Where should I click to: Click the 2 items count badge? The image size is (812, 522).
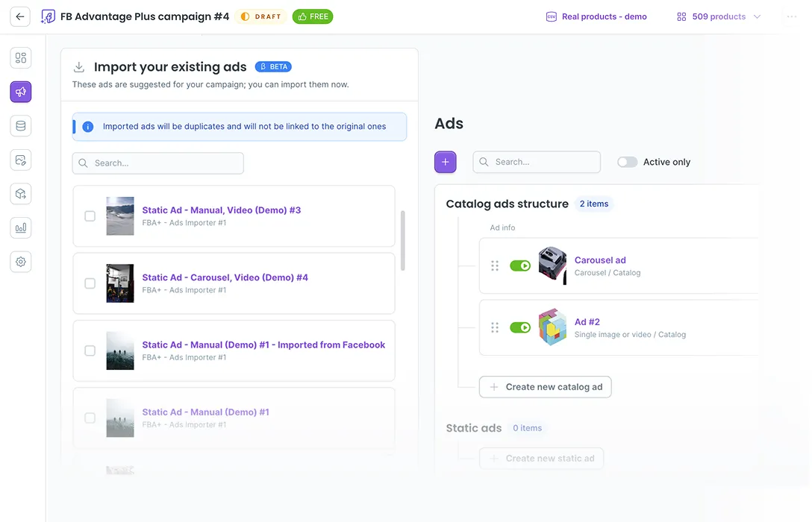click(594, 204)
